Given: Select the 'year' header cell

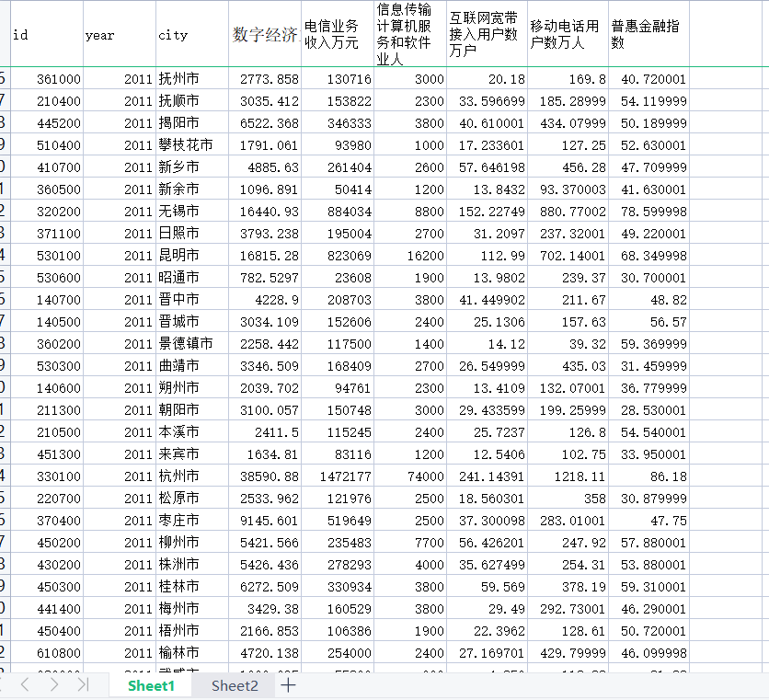Looking at the screenshot, I should point(120,34).
